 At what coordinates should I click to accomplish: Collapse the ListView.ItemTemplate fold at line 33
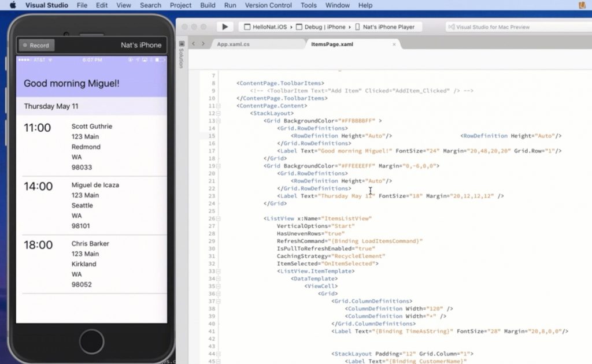pyautogui.click(x=219, y=271)
